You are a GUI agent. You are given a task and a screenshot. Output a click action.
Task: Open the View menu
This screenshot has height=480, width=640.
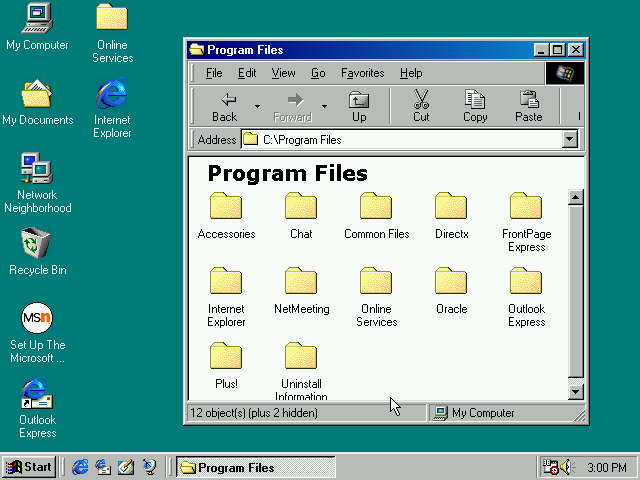pyautogui.click(x=283, y=73)
